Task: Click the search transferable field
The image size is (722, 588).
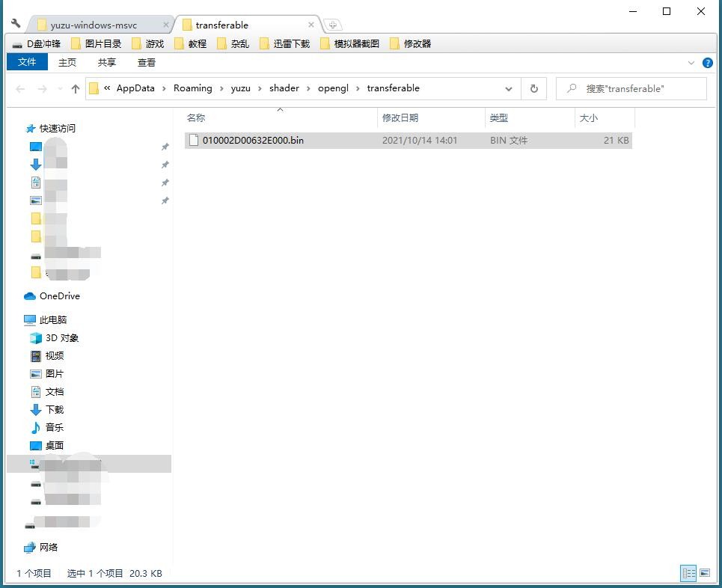Action: click(x=631, y=89)
